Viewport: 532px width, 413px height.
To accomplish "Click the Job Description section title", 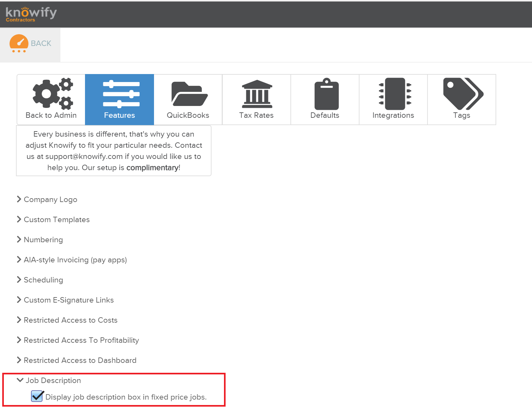I will [53, 380].
